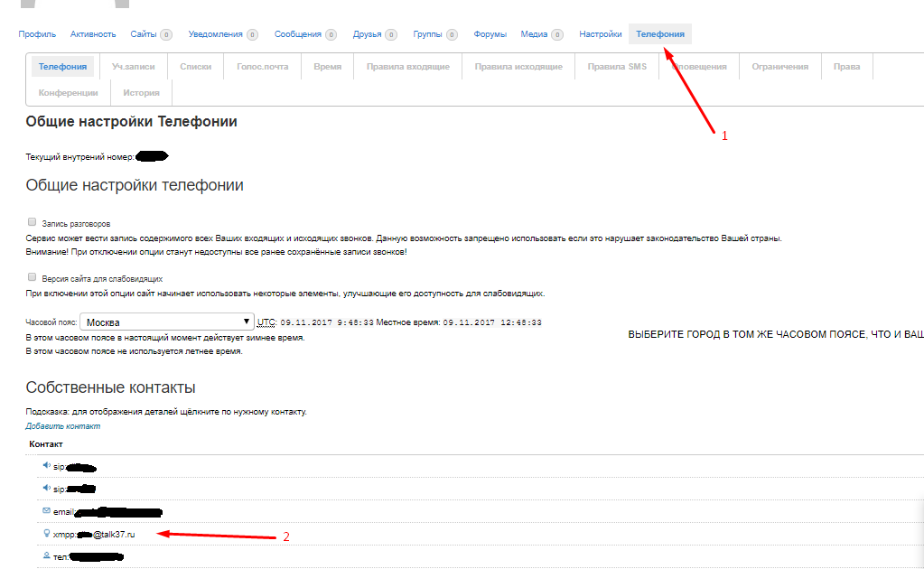The image size is (924, 569).
Task: Open the Часовой пояс dropdown showing Москва
Action: [x=167, y=322]
